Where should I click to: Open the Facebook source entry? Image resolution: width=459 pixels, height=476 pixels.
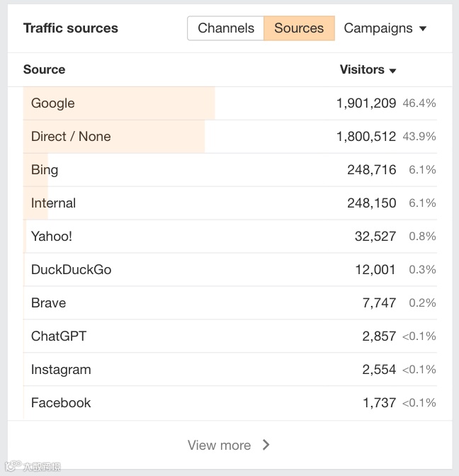61,403
